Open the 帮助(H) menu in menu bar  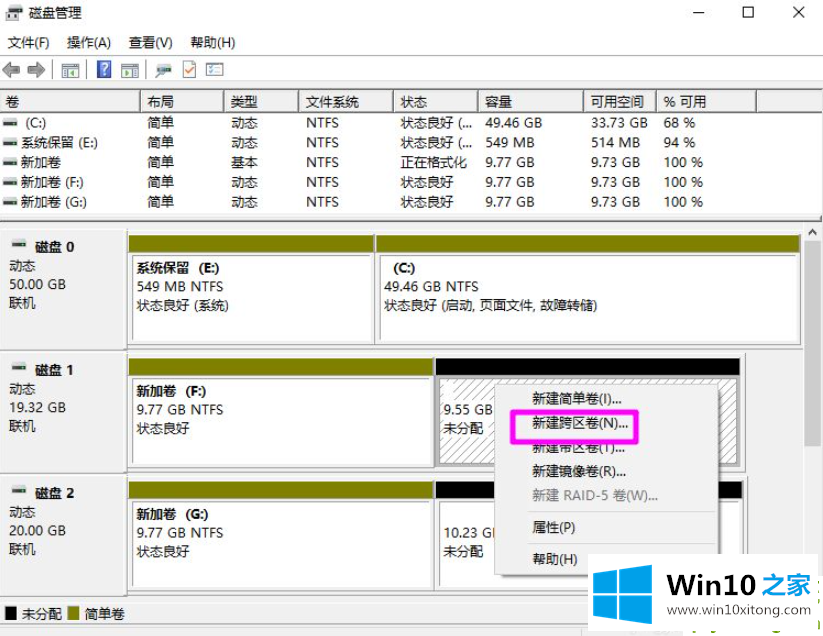pyautogui.click(x=213, y=43)
